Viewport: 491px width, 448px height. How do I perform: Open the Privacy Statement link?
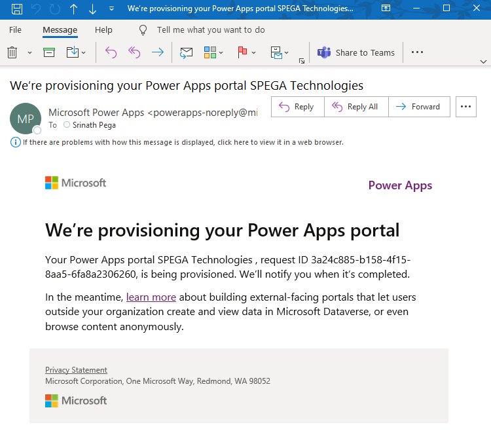click(x=76, y=370)
